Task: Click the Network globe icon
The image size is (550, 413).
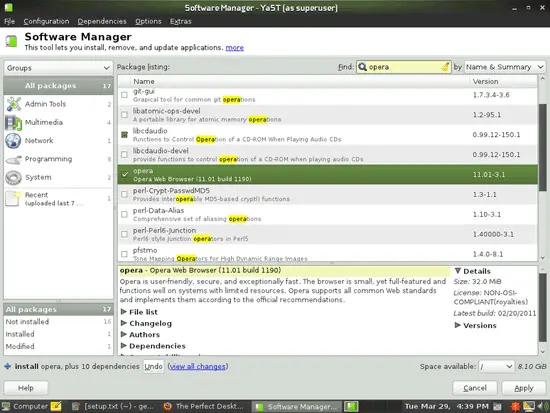Action: click(x=13, y=141)
